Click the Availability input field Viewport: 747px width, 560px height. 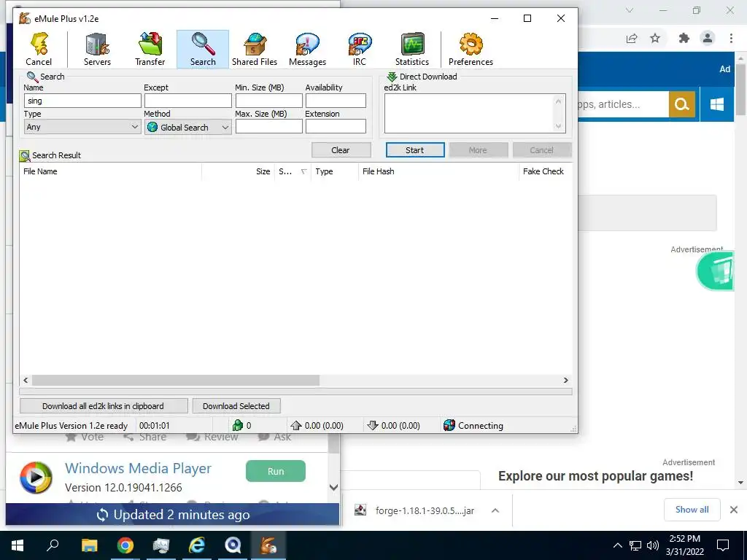click(x=336, y=101)
